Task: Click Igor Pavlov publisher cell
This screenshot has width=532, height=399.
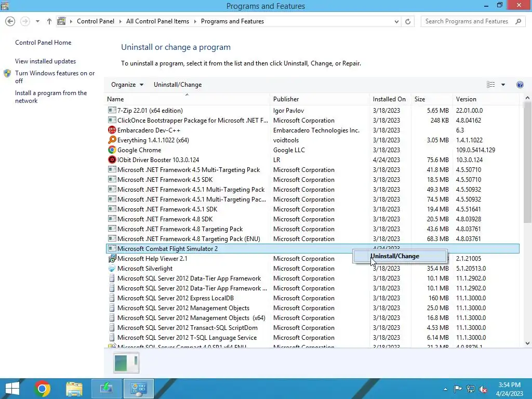Action: tap(288, 110)
